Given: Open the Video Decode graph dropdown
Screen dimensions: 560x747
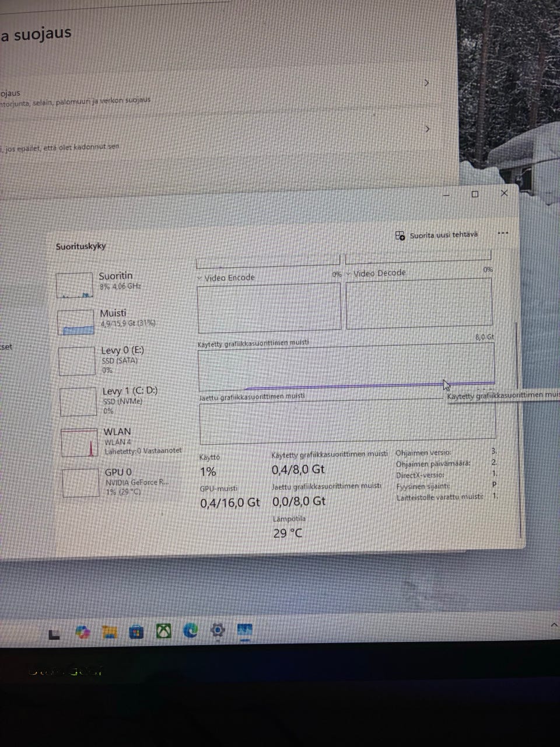Looking at the screenshot, I should coord(348,274).
